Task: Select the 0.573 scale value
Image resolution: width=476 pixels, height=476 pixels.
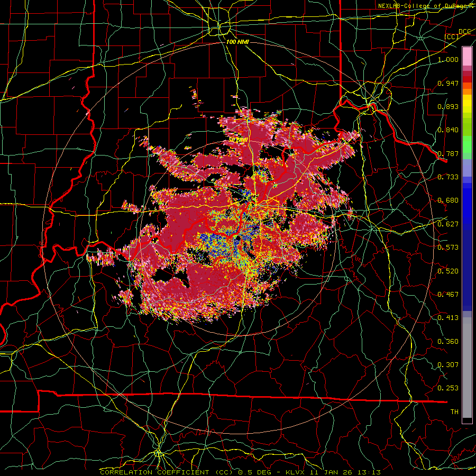Action: pos(448,248)
